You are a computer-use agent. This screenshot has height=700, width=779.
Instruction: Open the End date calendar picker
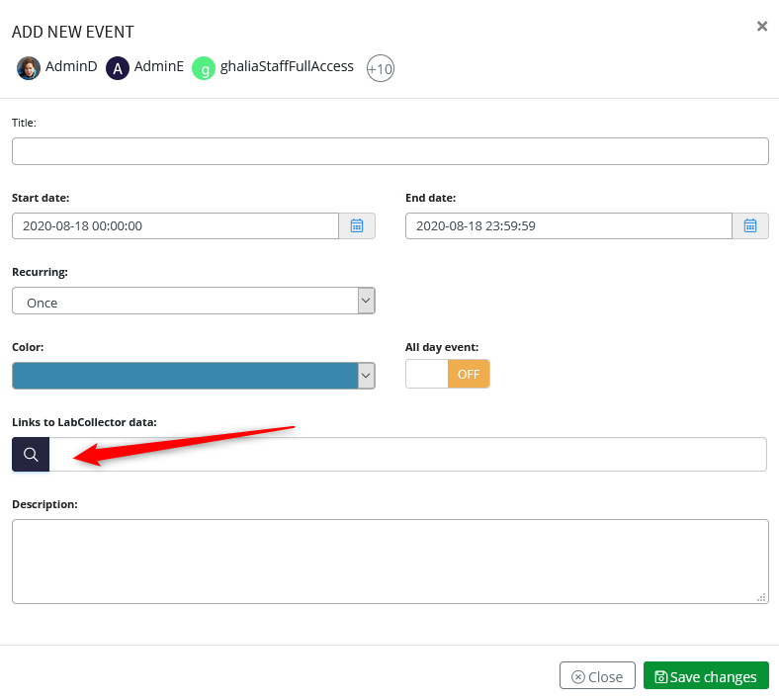[x=750, y=226]
